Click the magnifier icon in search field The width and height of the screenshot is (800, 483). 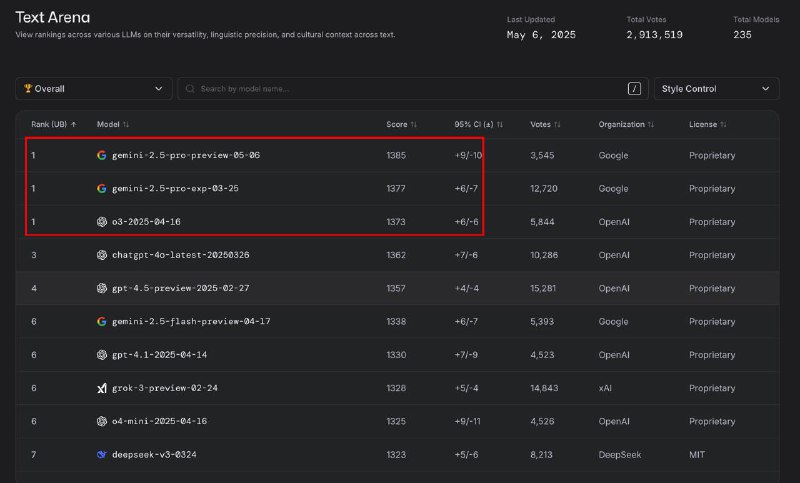(x=190, y=89)
